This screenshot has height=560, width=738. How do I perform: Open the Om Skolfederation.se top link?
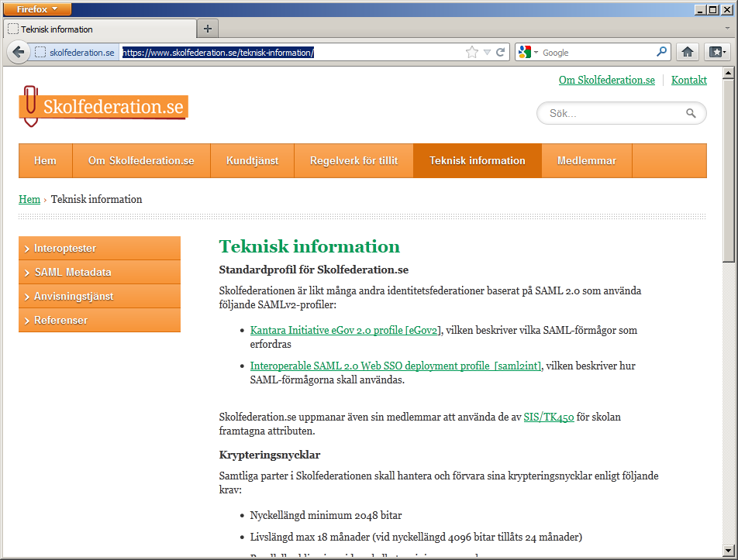point(607,80)
